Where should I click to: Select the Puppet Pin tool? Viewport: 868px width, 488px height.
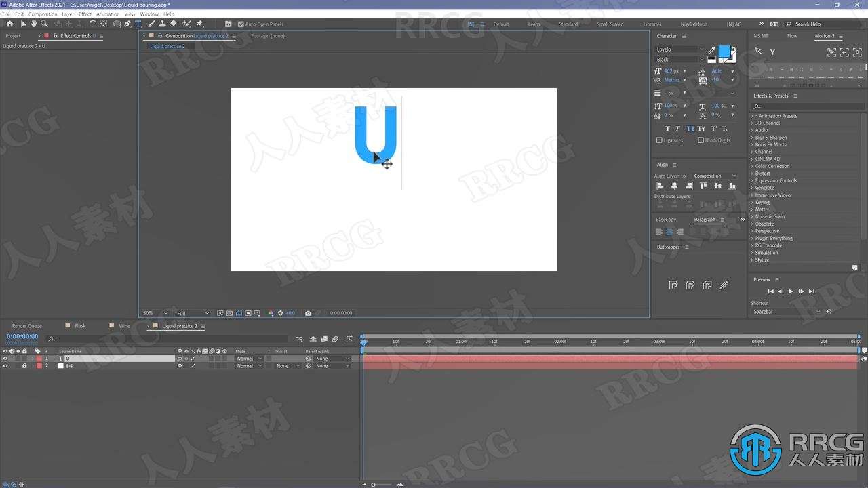pos(199,24)
